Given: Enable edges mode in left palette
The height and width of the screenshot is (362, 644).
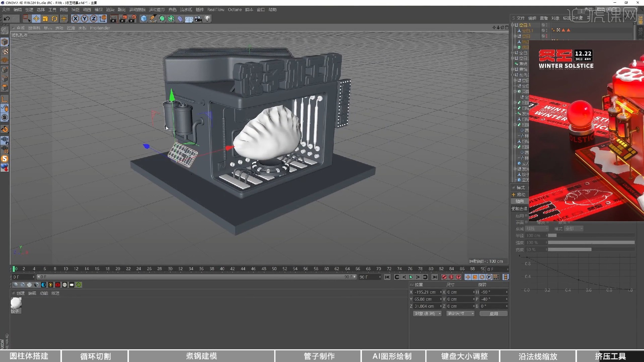Looking at the screenshot, I should click(5, 79).
